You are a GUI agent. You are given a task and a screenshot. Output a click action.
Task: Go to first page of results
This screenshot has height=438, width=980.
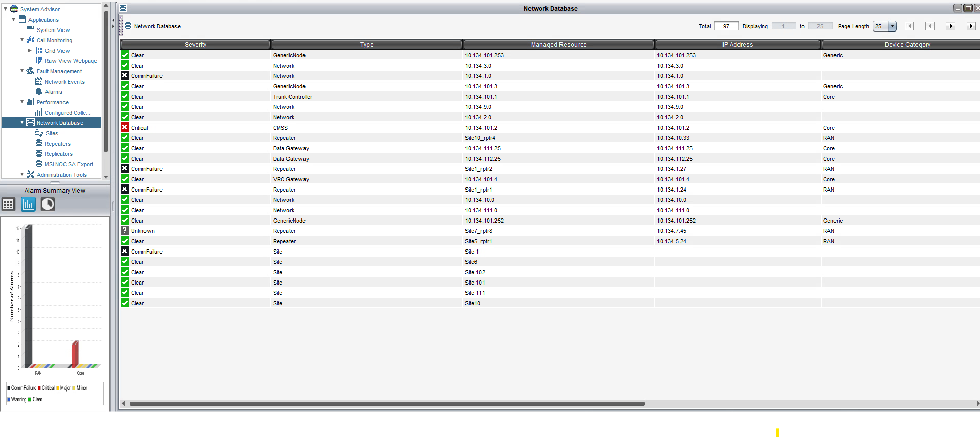[x=909, y=26]
